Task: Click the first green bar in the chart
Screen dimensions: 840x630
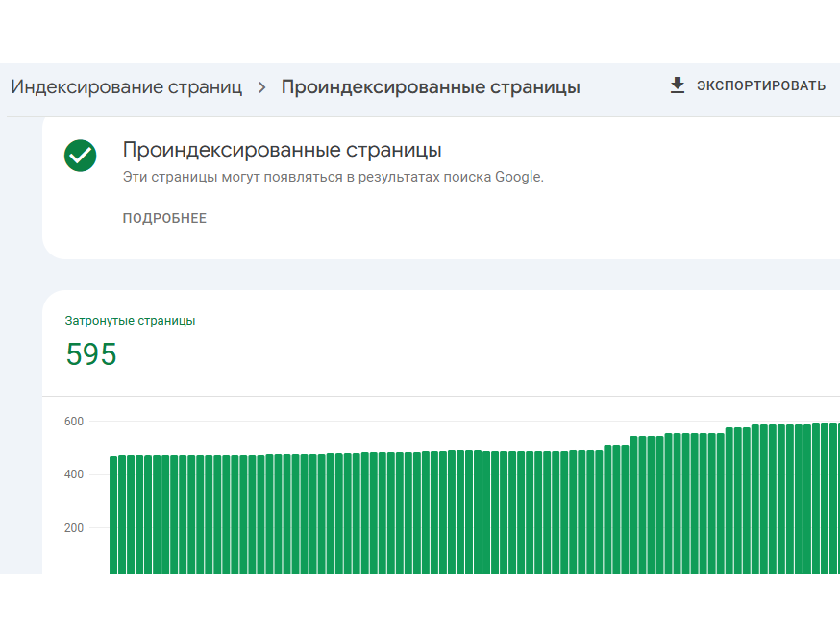Action: (x=113, y=515)
